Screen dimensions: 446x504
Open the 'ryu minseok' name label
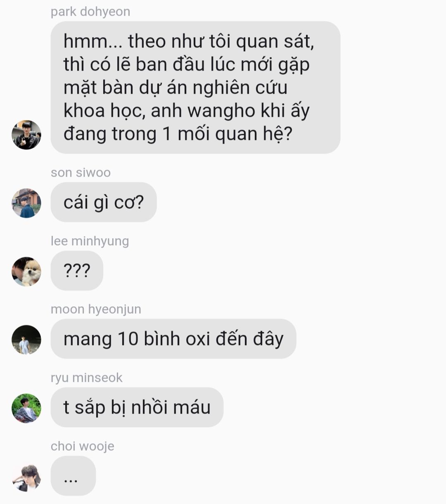point(87,378)
